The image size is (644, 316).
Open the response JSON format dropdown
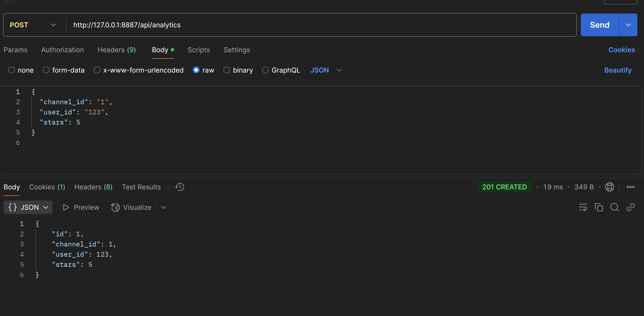point(28,207)
